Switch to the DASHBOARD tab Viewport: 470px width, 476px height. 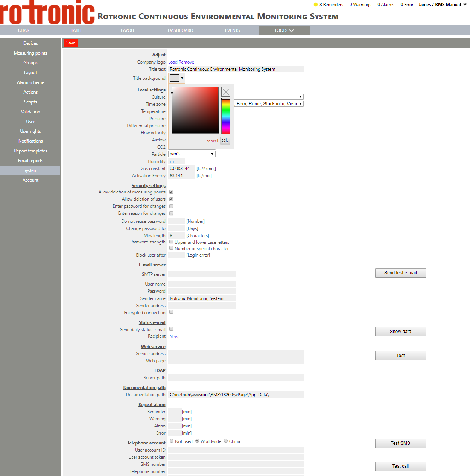coord(181,30)
